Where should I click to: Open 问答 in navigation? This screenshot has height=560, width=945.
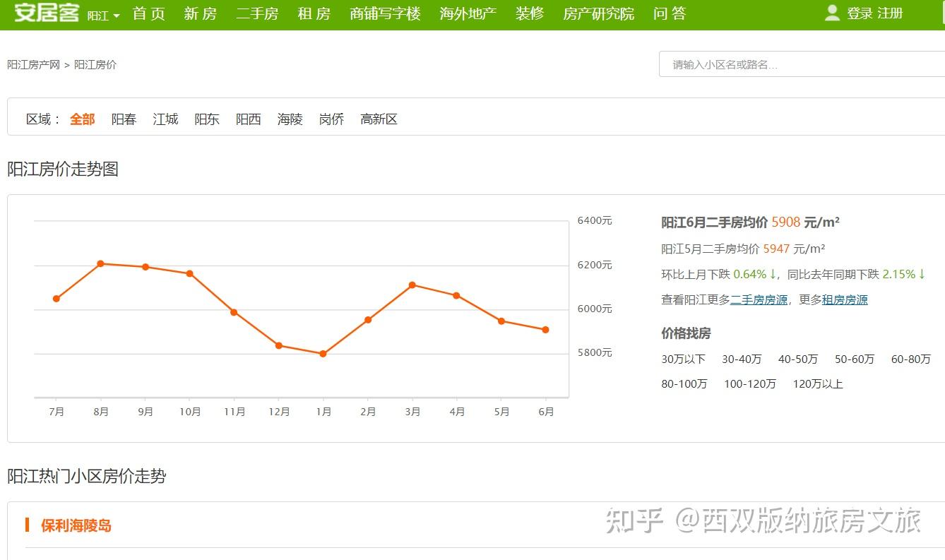(x=670, y=13)
